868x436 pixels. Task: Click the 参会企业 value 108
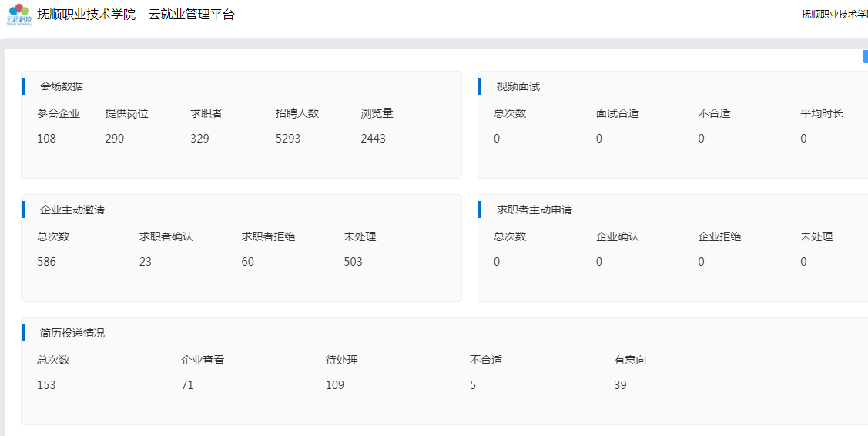pos(46,139)
